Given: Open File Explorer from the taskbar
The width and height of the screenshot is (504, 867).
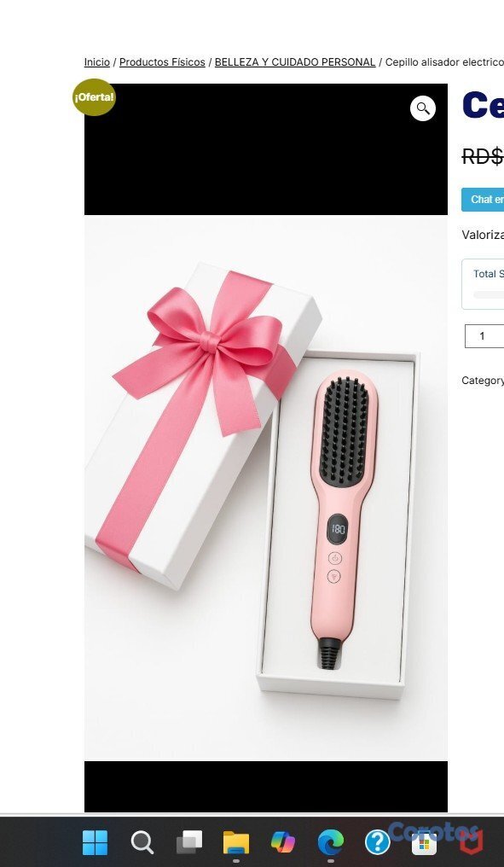Looking at the screenshot, I should [x=236, y=842].
